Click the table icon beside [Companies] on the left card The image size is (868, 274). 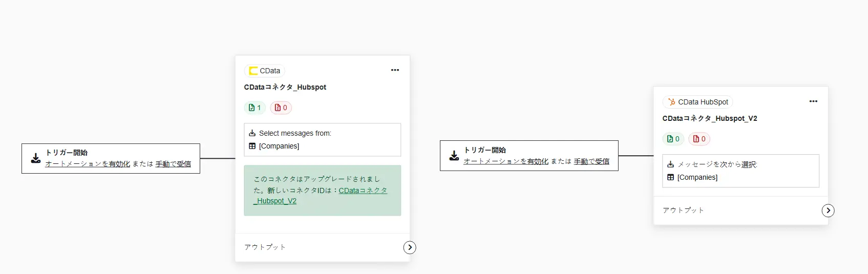(x=252, y=146)
